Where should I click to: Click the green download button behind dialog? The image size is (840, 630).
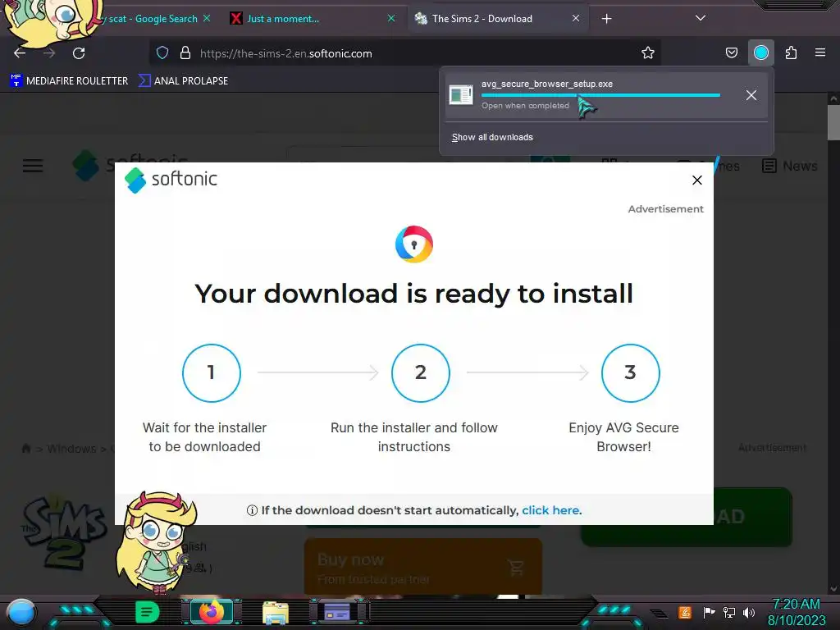[753, 517]
